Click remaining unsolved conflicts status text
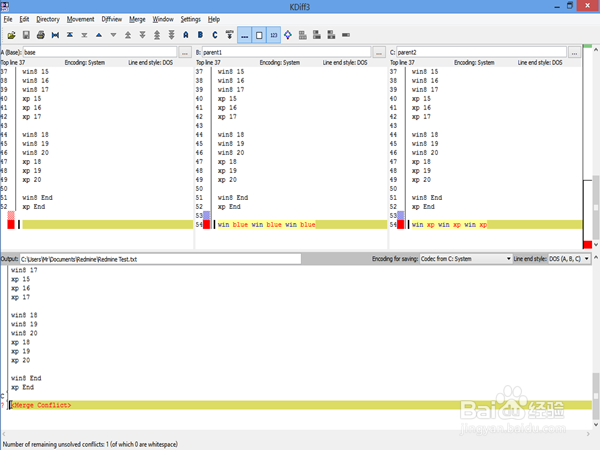The image size is (600, 450). coord(90,444)
